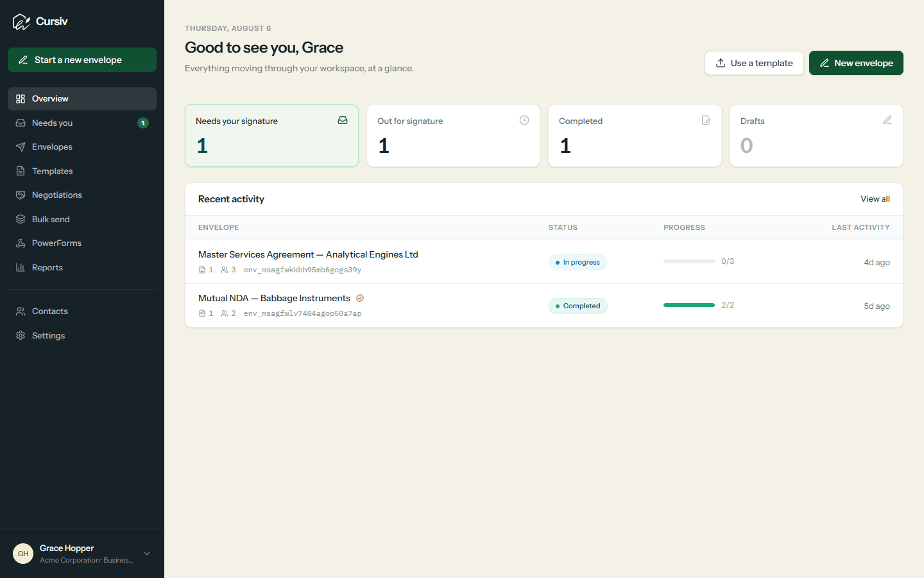Image resolution: width=924 pixels, height=578 pixels.
Task: Open Envelopes in sidebar
Action: point(82,147)
